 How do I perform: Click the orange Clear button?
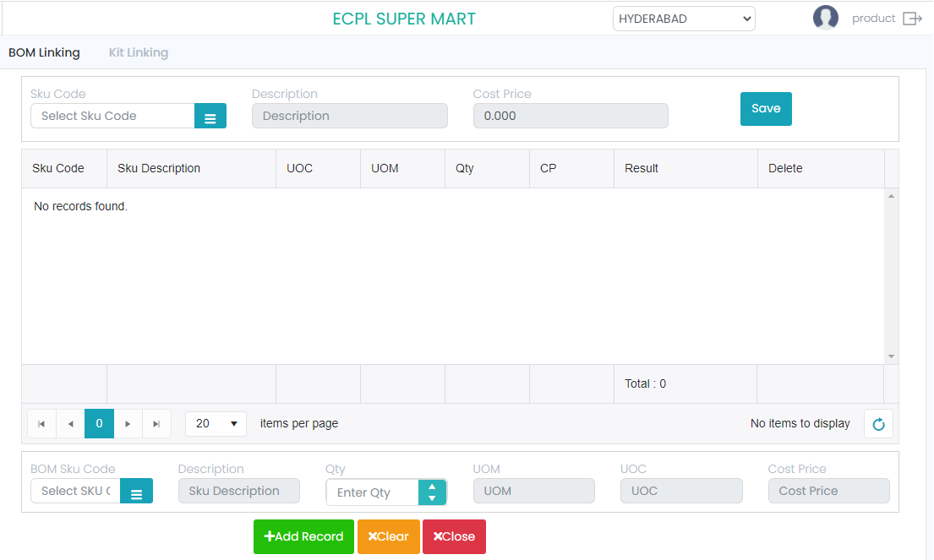pyautogui.click(x=388, y=537)
